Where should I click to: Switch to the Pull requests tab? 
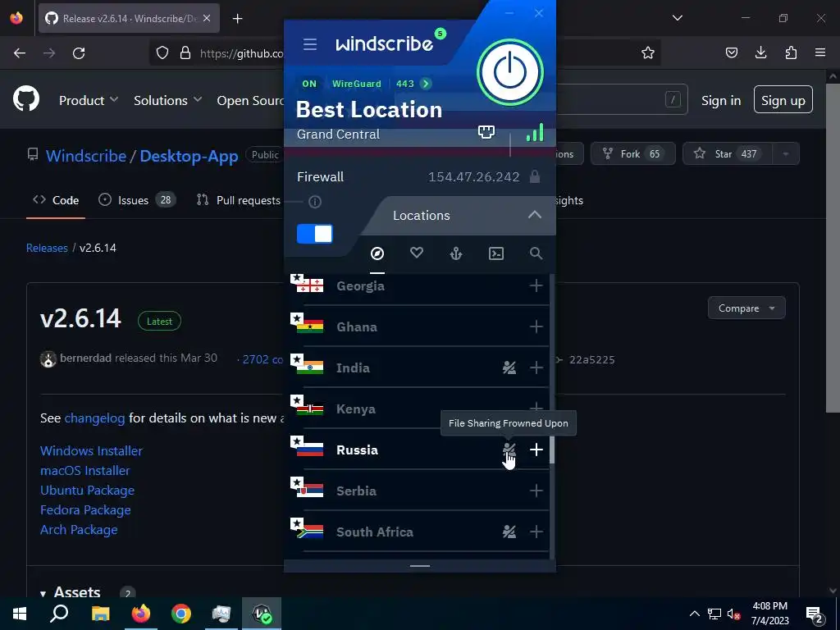[x=239, y=200]
